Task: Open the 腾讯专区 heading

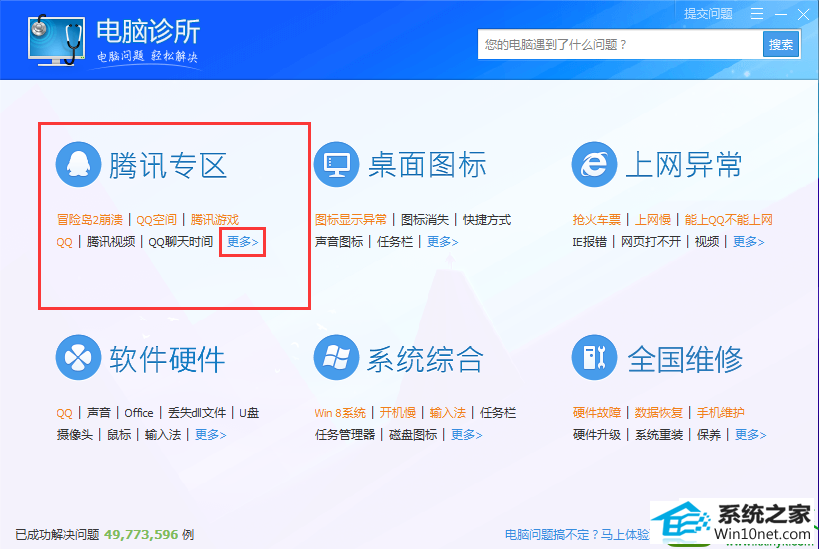Action: (168, 166)
